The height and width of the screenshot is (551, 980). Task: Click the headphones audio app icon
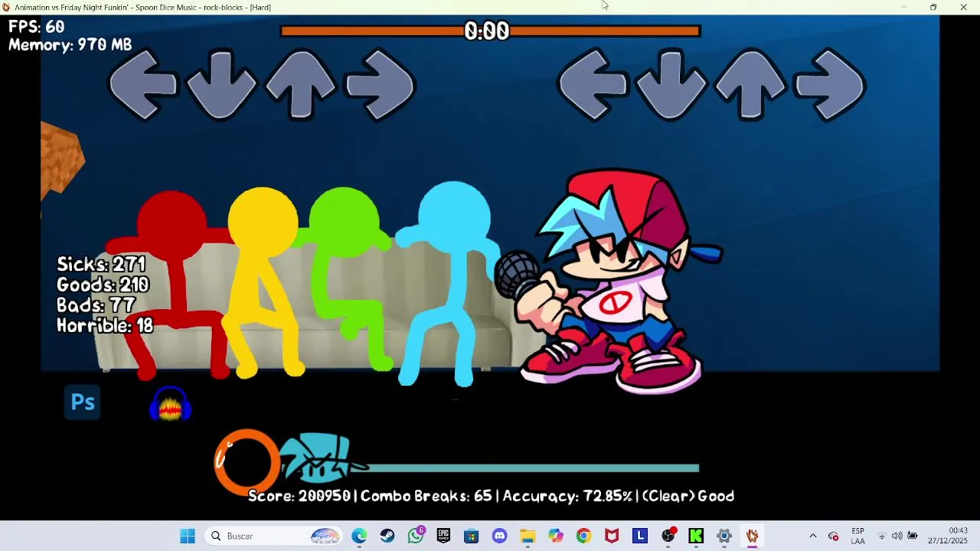[170, 403]
